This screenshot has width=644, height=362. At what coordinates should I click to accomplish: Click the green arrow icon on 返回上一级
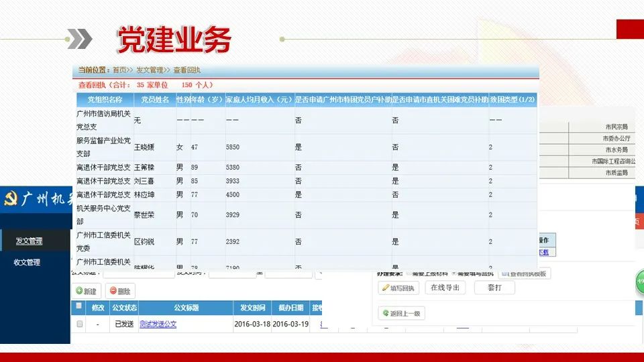385,313
